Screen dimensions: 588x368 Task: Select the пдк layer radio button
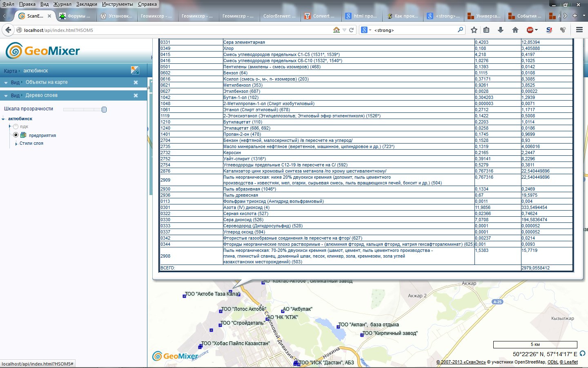pos(16,127)
